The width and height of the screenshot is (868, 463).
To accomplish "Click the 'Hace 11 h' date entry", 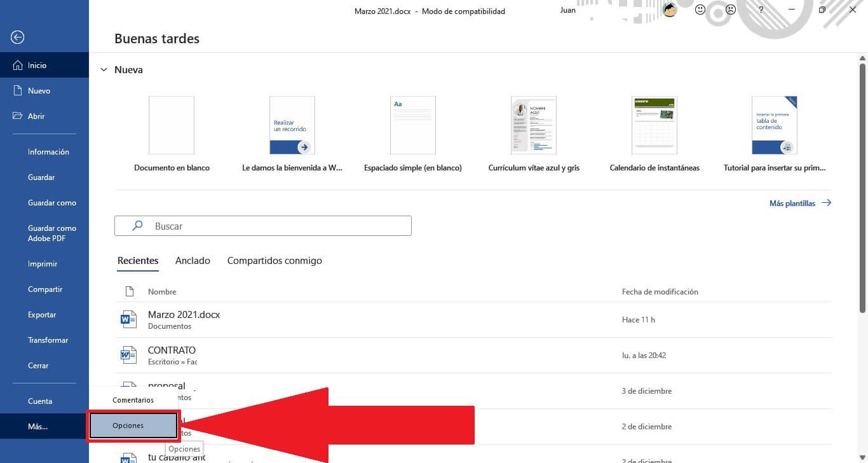I will pyautogui.click(x=639, y=320).
